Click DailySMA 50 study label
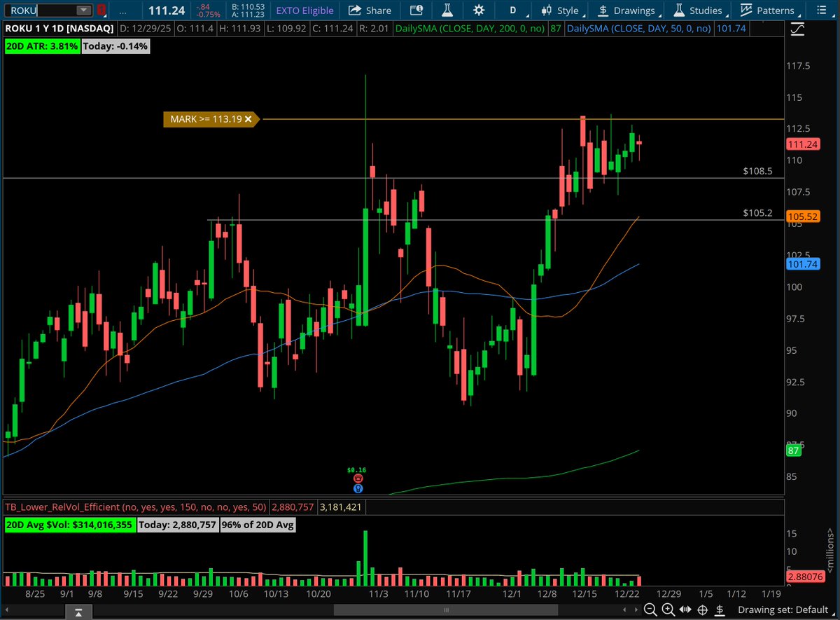 [638, 29]
